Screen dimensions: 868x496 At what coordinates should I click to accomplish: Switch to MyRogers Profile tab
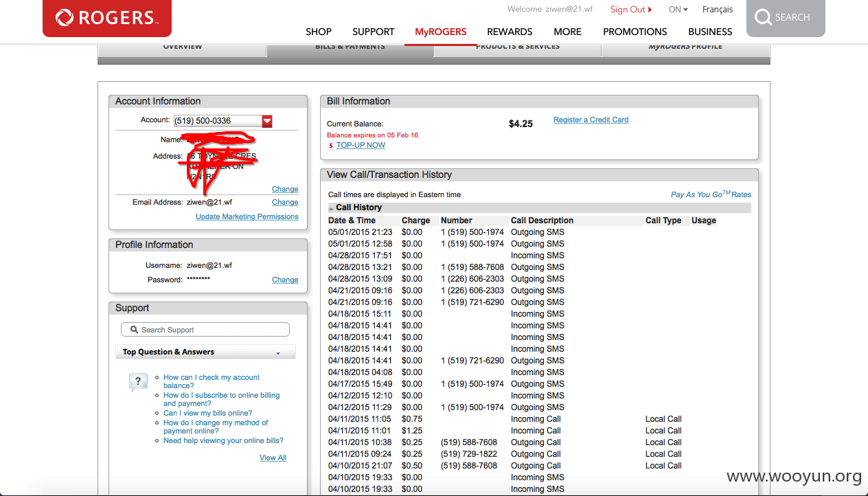point(685,49)
